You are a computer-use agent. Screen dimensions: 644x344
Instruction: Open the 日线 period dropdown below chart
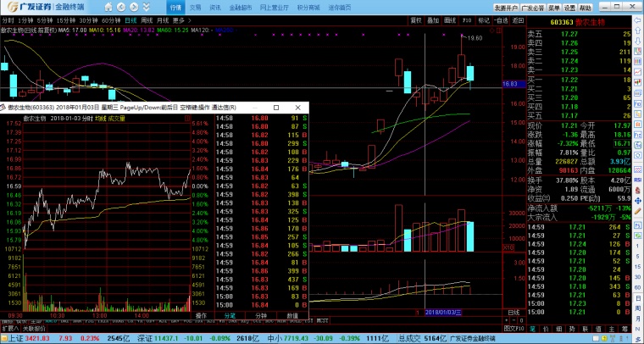coord(514,313)
